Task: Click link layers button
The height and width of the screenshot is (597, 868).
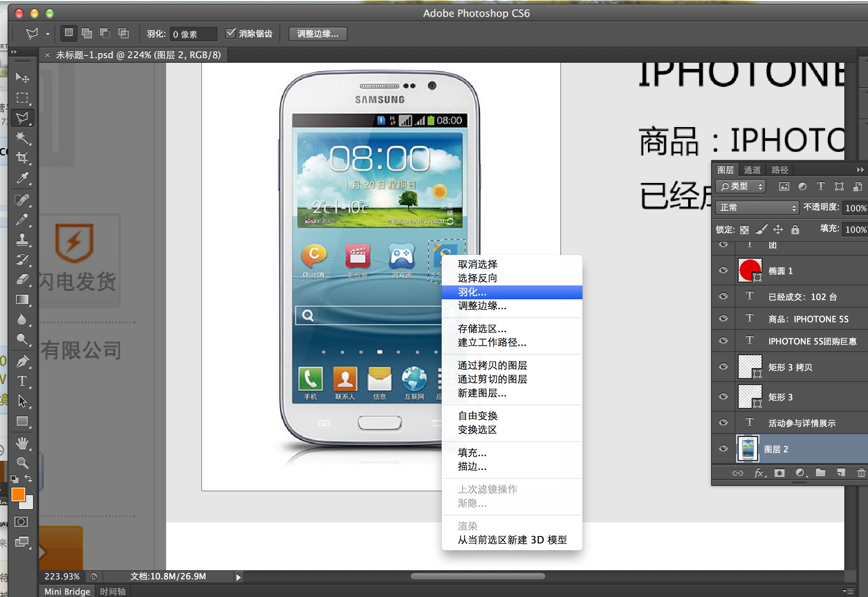Action: (x=737, y=473)
